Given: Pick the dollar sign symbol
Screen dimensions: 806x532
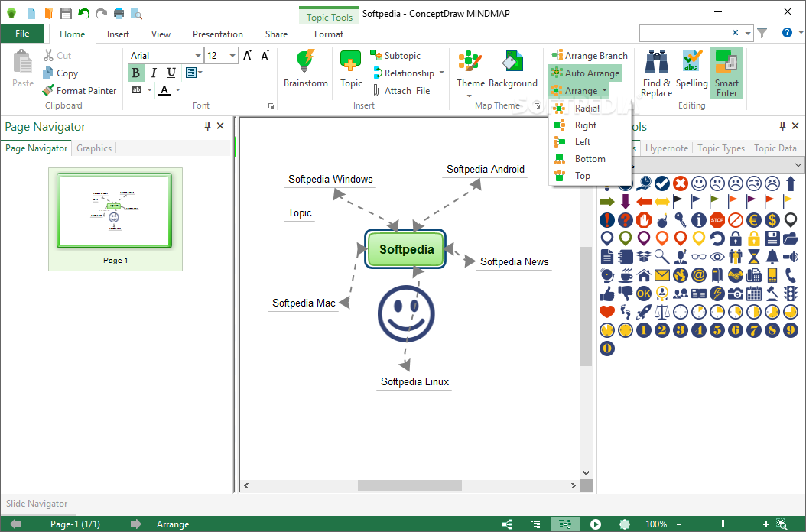Looking at the screenshot, I should [x=772, y=220].
